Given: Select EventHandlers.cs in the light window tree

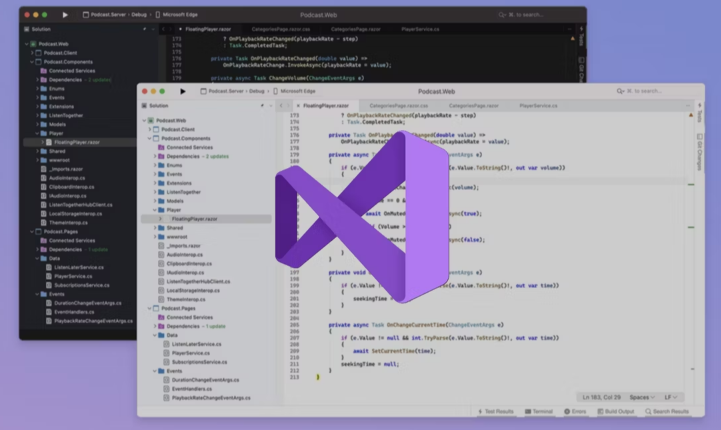Looking at the screenshot, I should click(192, 389).
